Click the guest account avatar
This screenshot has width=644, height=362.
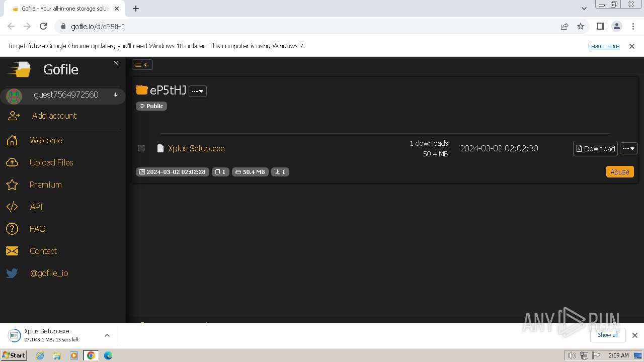coord(14,96)
